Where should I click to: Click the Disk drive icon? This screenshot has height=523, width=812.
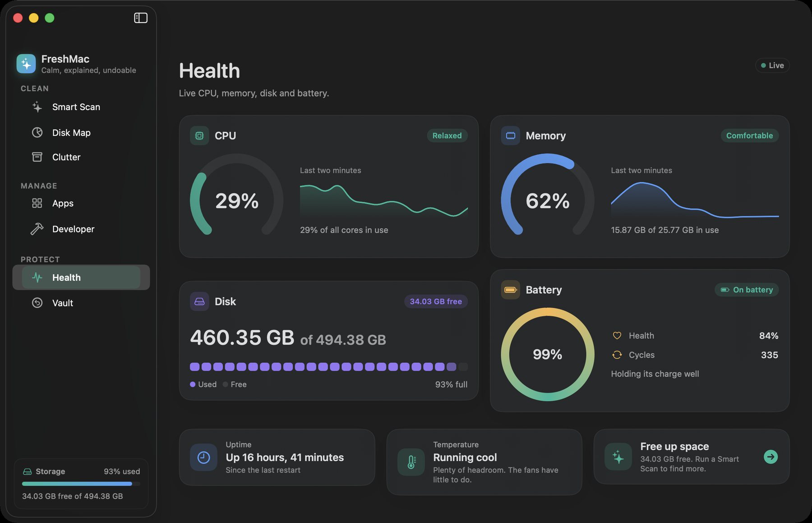pyautogui.click(x=199, y=301)
